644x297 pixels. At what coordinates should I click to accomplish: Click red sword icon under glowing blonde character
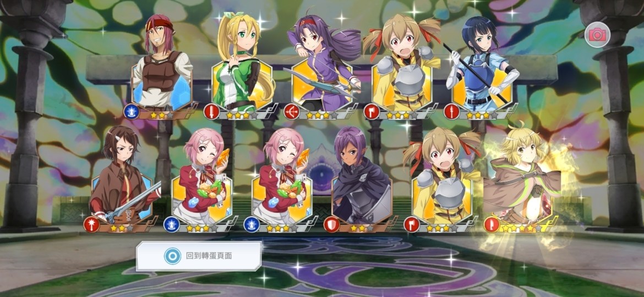click(x=492, y=225)
